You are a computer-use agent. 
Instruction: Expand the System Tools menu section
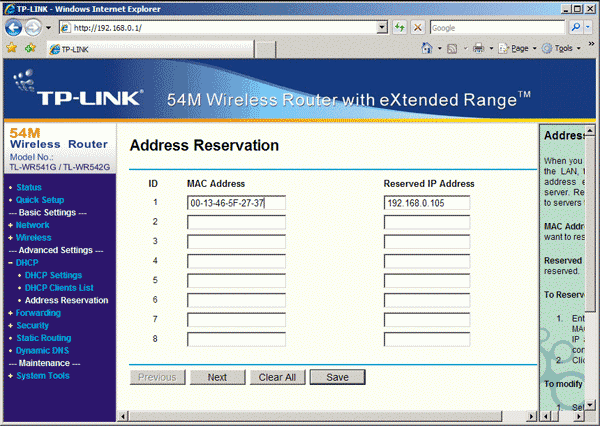pyautogui.click(x=43, y=376)
